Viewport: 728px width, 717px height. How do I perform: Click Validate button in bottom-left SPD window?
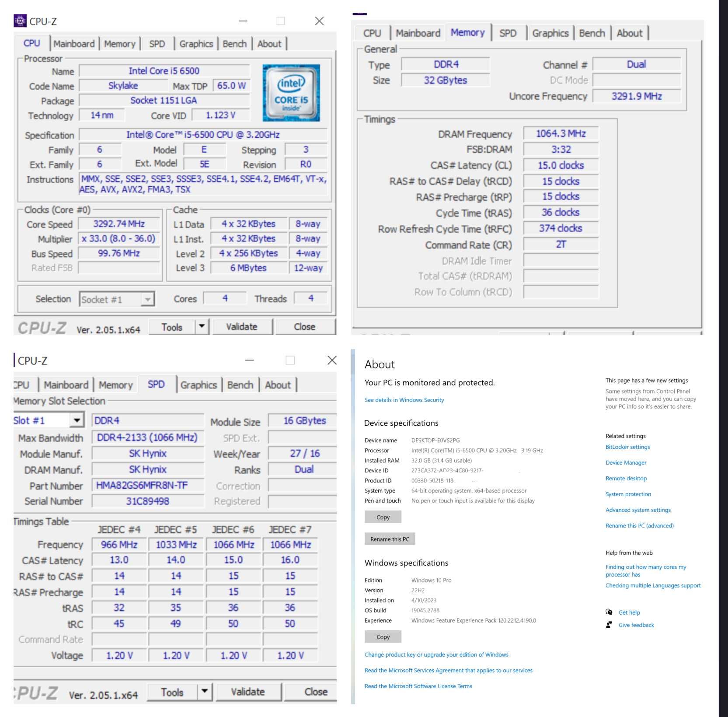(x=248, y=692)
